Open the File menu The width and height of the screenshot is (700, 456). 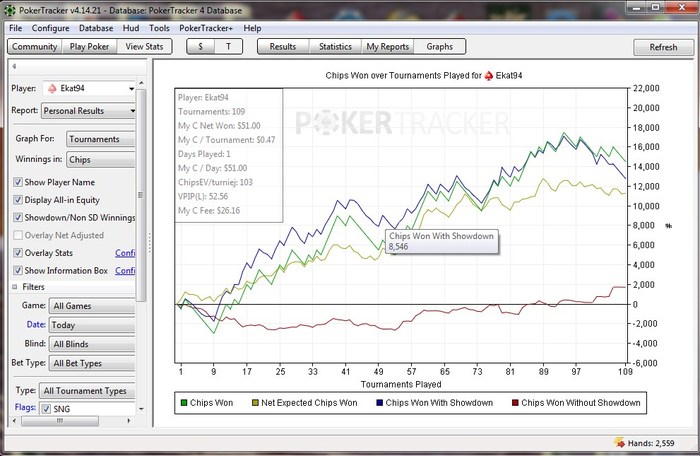(16, 28)
